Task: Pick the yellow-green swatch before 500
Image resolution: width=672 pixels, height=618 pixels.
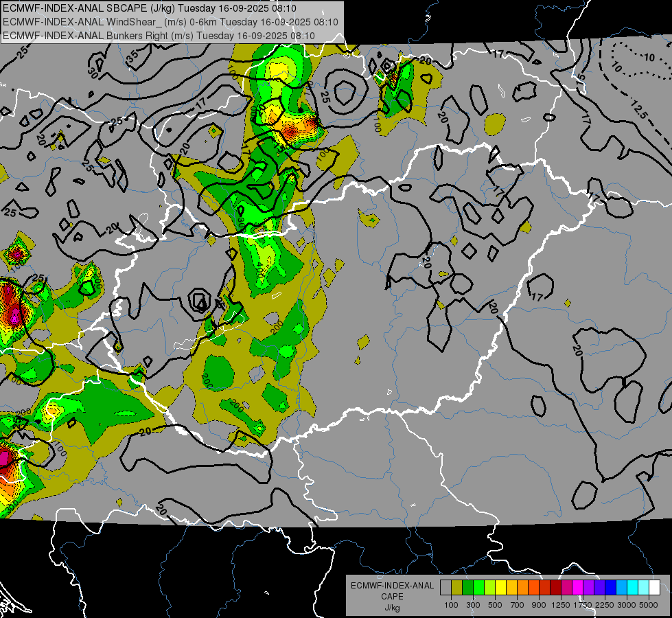Action: (x=490, y=588)
